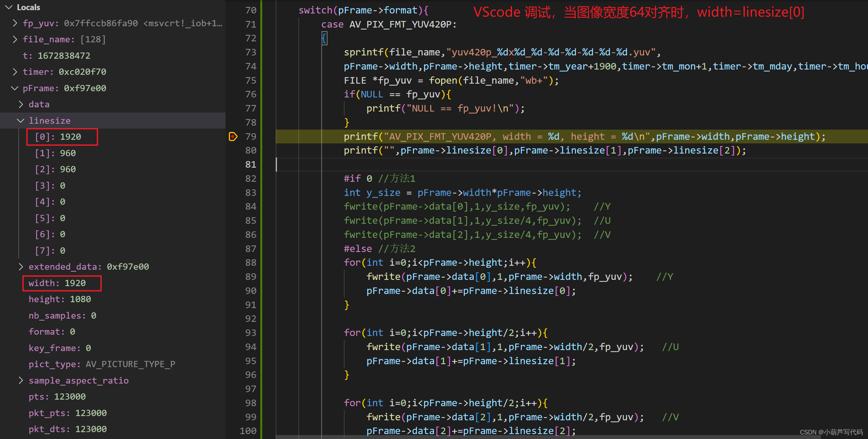Place cursor on line 81 in editor
This screenshot has height=439, width=868.
click(371, 164)
